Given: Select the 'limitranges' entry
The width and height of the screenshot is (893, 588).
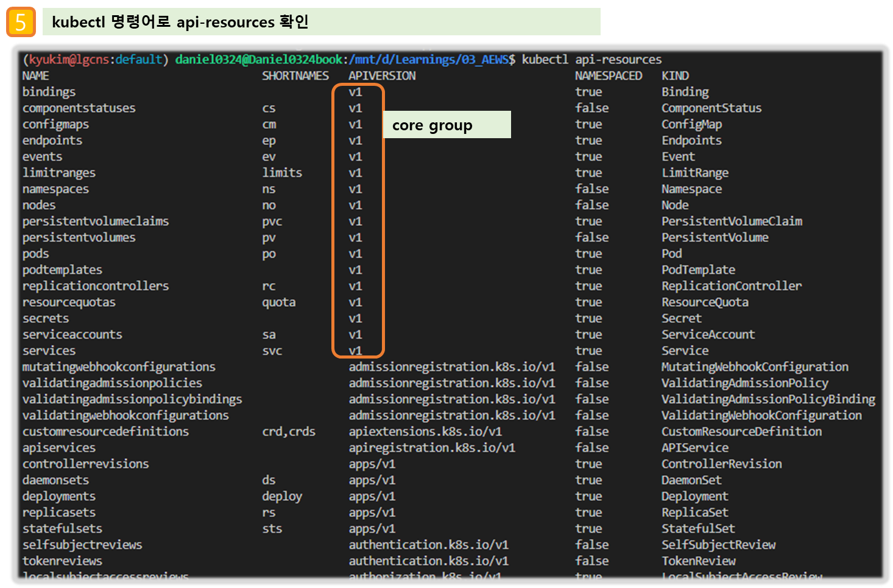Looking at the screenshot, I should [x=59, y=173].
